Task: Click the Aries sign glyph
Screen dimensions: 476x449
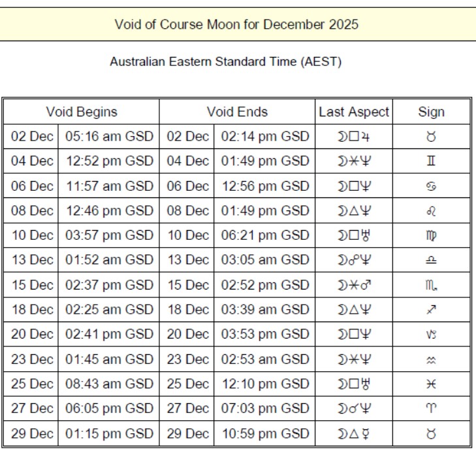Action: [431, 409]
